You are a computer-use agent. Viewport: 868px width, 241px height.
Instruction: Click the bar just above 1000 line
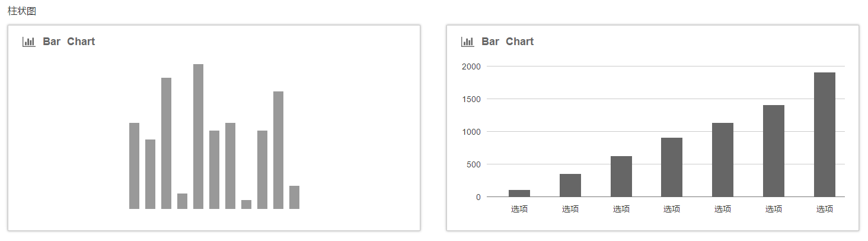tap(723, 160)
